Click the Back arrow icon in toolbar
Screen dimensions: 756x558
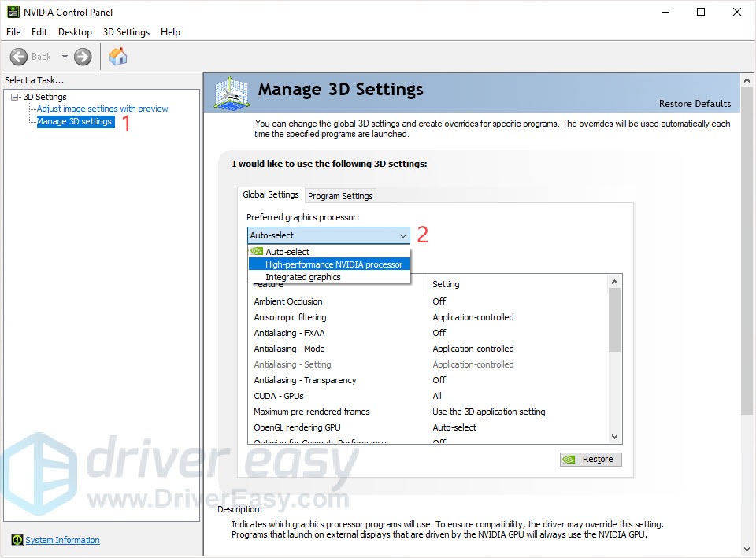[19, 57]
